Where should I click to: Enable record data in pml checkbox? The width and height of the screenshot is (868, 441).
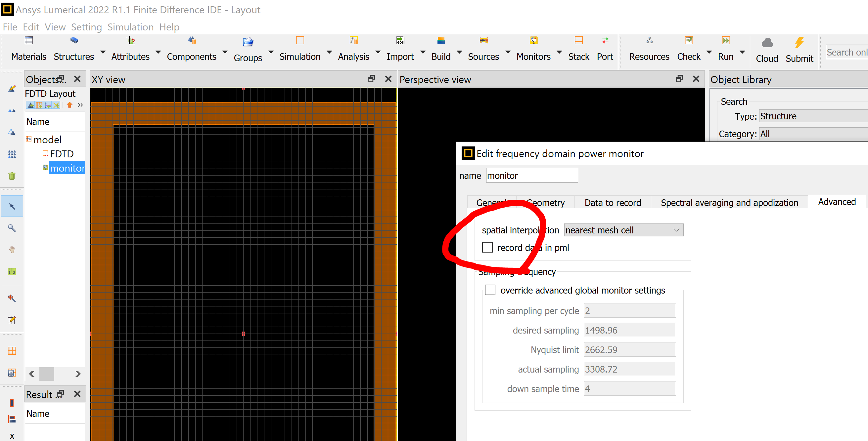[x=487, y=248]
